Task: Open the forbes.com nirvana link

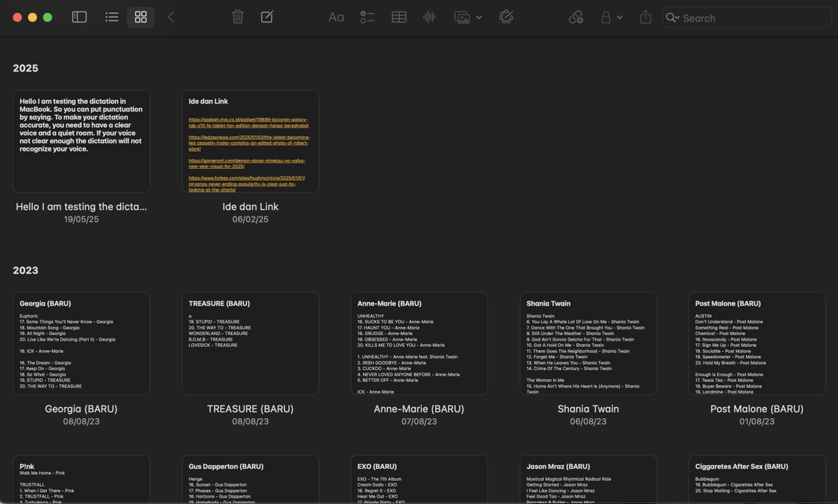Action: [x=247, y=184]
